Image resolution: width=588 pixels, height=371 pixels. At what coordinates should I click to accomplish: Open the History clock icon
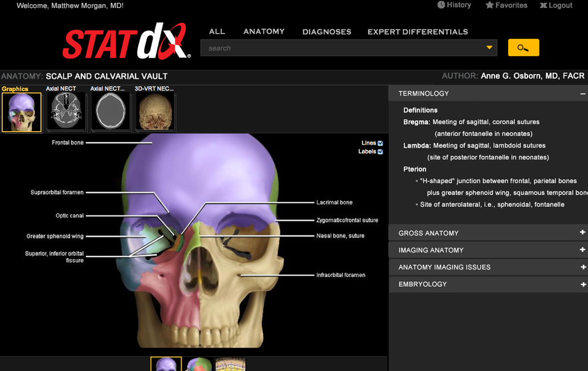tap(441, 5)
